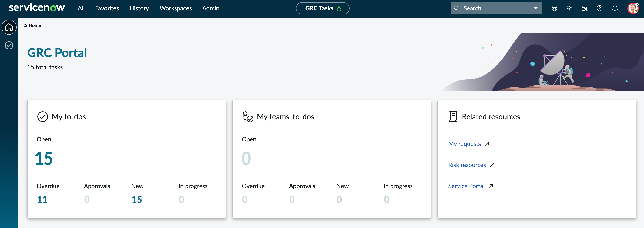
Task: Open the Admin menu
Action: [210, 8]
